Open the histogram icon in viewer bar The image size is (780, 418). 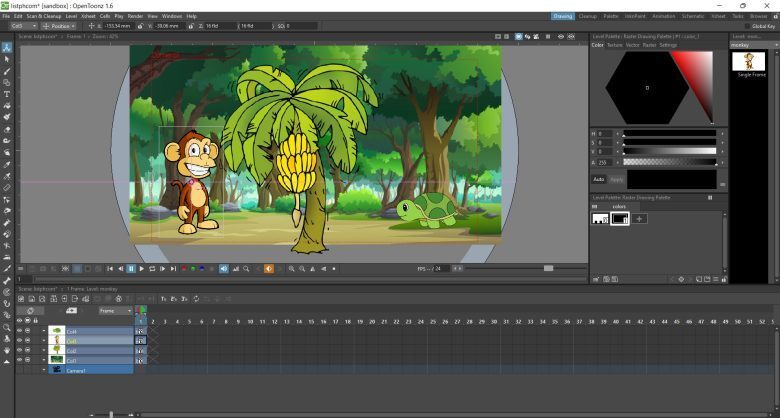tap(235, 269)
